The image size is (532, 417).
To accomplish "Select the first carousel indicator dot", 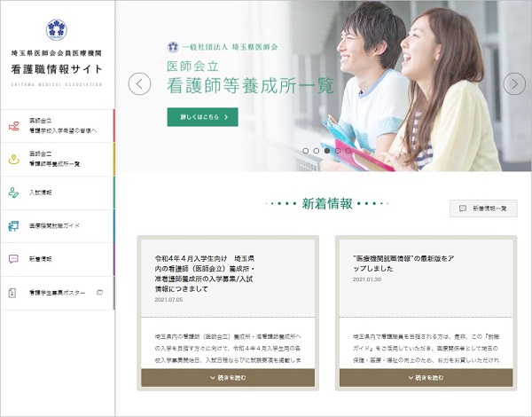I will coord(306,151).
